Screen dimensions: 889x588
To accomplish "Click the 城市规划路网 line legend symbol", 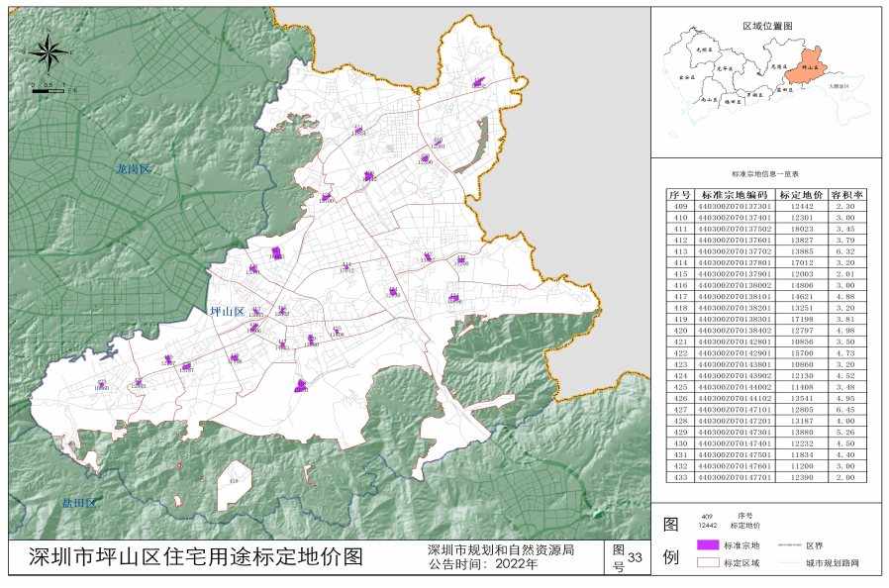I will [x=787, y=562].
